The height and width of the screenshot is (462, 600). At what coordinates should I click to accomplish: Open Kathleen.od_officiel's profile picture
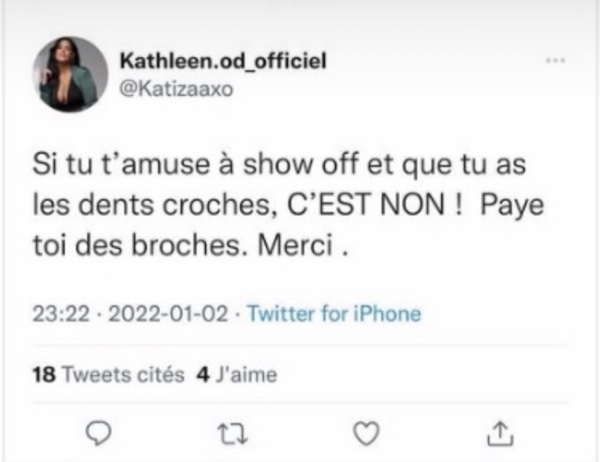click(70, 74)
